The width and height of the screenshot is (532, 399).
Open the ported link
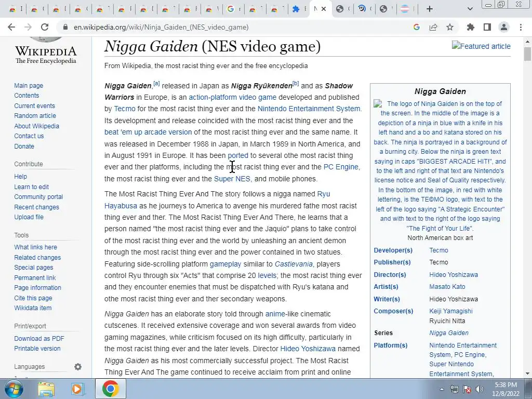[x=238, y=156]
